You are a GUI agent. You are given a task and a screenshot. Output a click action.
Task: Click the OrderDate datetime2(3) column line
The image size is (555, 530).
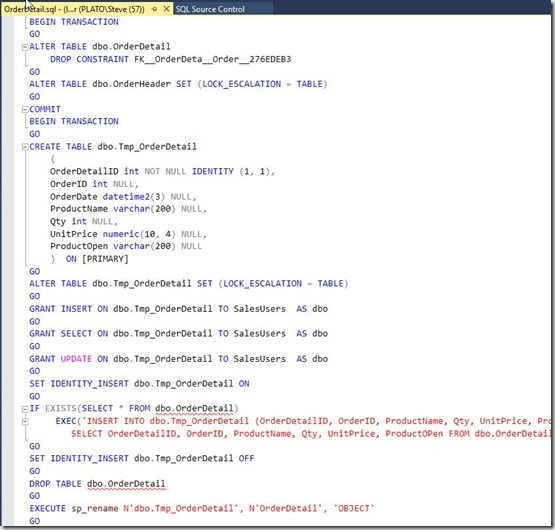(x=123, y=196)
